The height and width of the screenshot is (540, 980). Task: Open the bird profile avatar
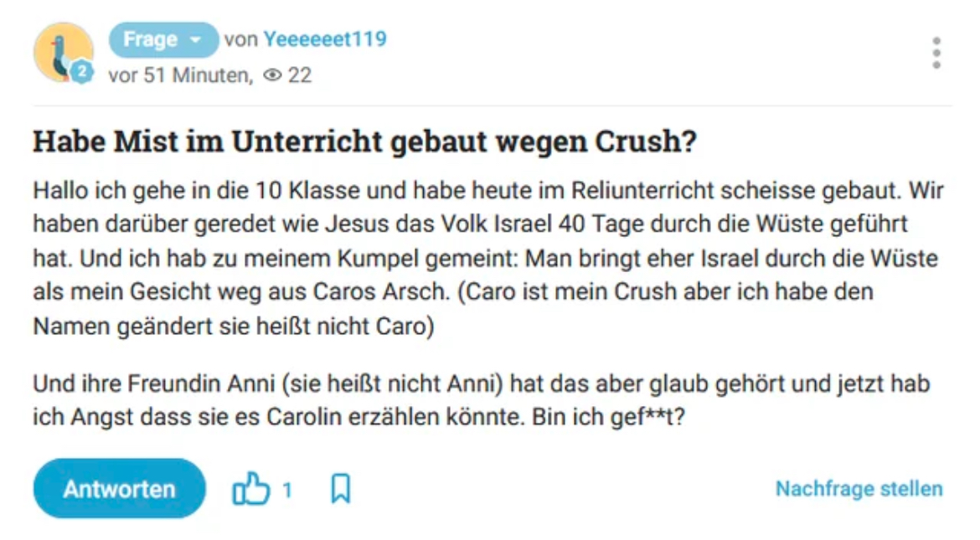pos(60,51)
